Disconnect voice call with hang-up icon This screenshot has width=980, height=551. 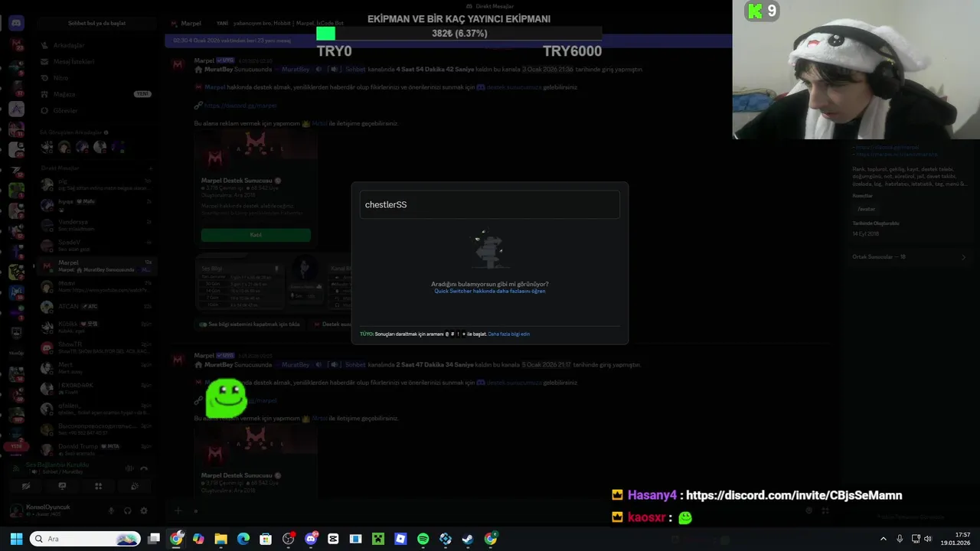click(144, 468)
